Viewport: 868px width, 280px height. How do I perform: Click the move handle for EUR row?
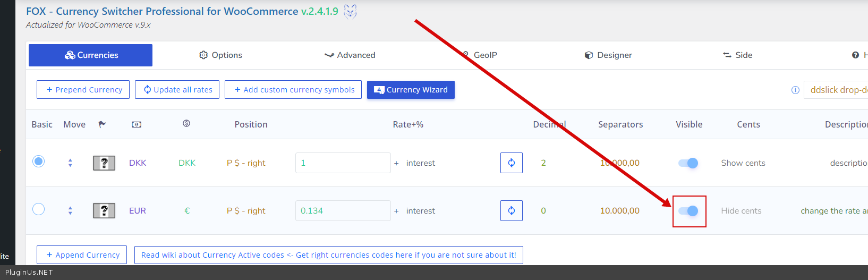(70, 211)
